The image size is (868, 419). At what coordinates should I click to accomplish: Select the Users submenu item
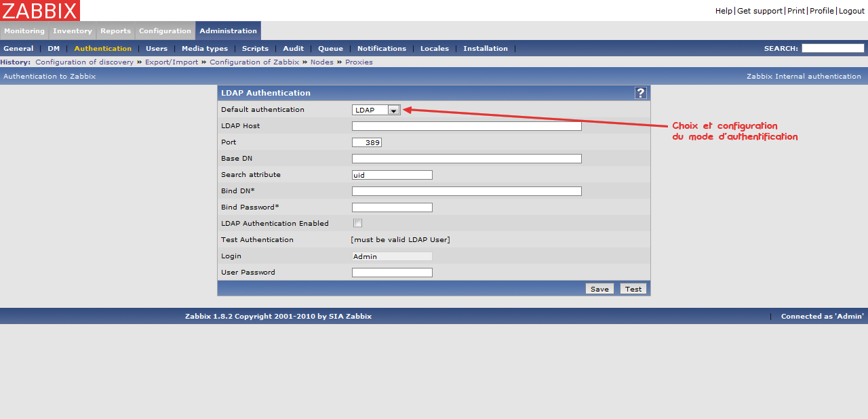pos(157,49)
